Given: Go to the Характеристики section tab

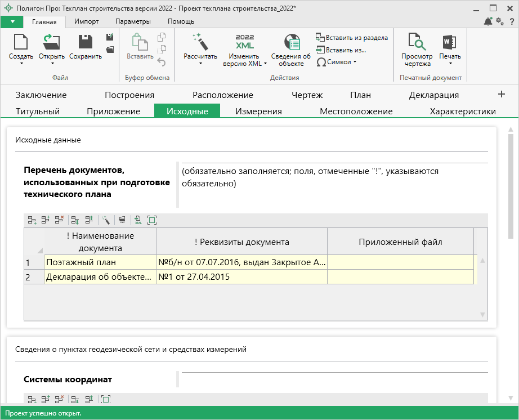Looking at the screenshot, I should pos(462,111).
